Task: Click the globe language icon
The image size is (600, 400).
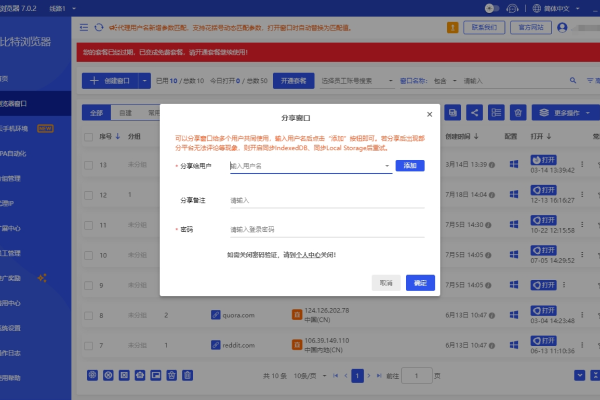Action: [537, 8]
